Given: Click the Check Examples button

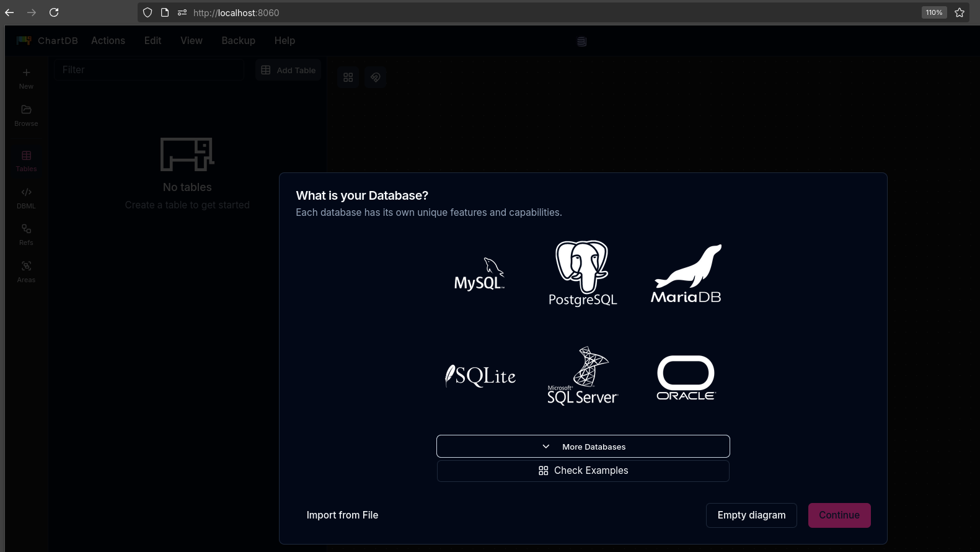Looking at the screenshot, I should [x=583, y=471].
